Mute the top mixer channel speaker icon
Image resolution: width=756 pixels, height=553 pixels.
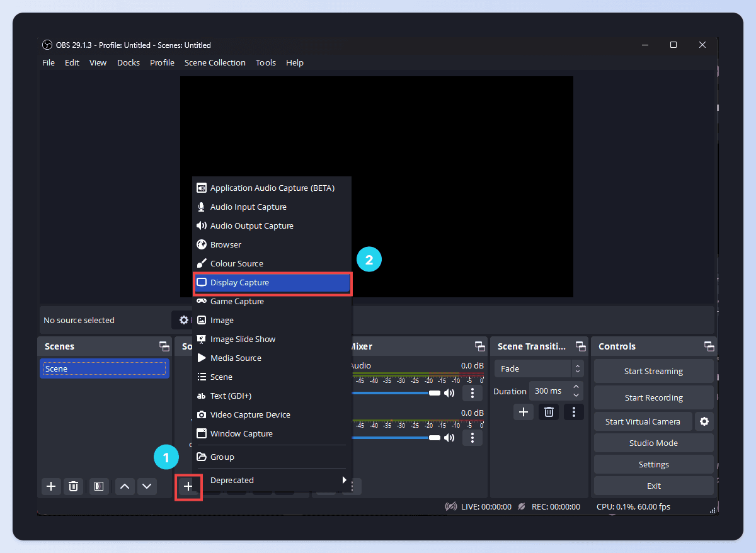tap(449, 393)
